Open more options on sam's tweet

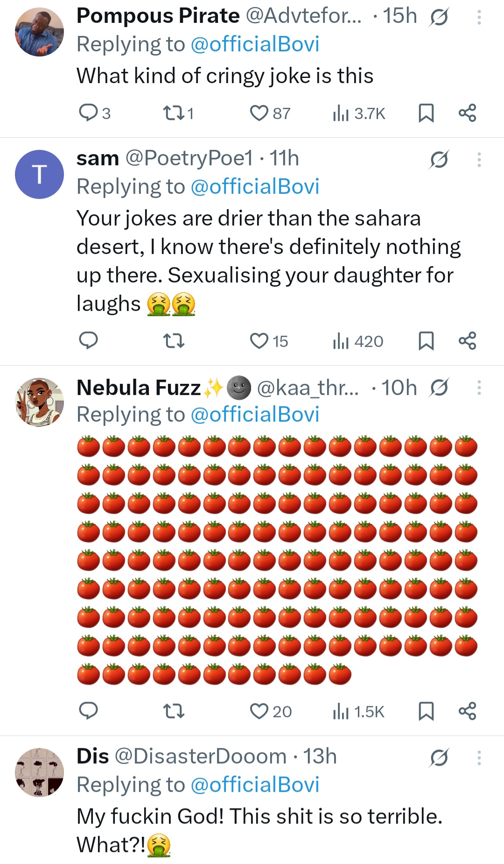coord(479,160)
